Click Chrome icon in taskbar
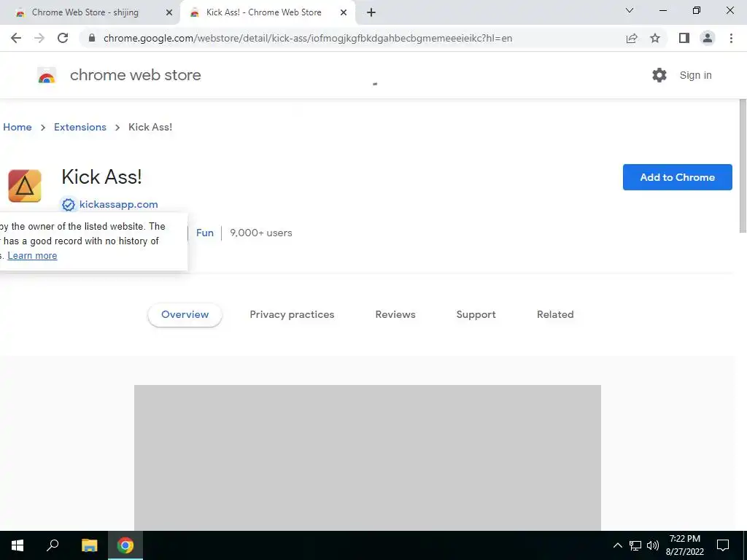747x560 pixels. click(125, 545)
